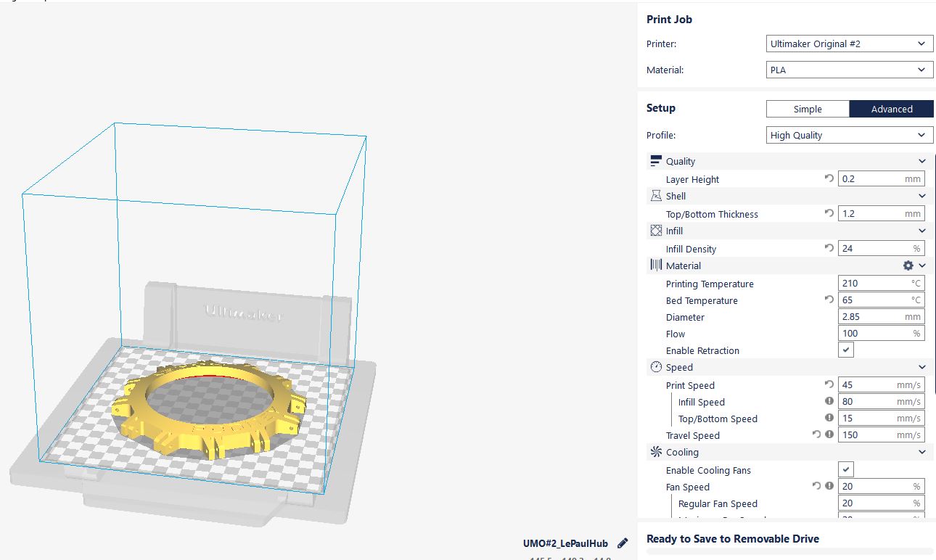Click the pencil icon to rename UMO#2_LePaulHub
Viewport: 936px width, 560px height.
622,543
